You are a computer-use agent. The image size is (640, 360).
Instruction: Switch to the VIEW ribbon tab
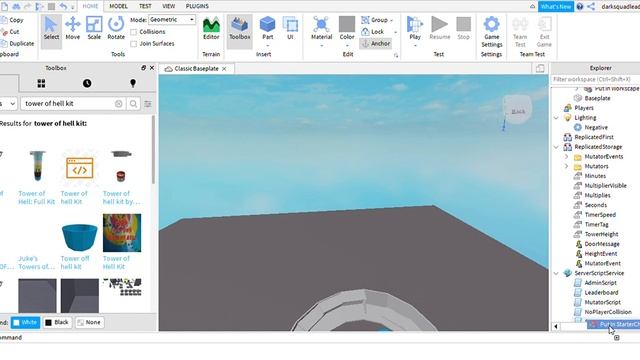[169, 6]
